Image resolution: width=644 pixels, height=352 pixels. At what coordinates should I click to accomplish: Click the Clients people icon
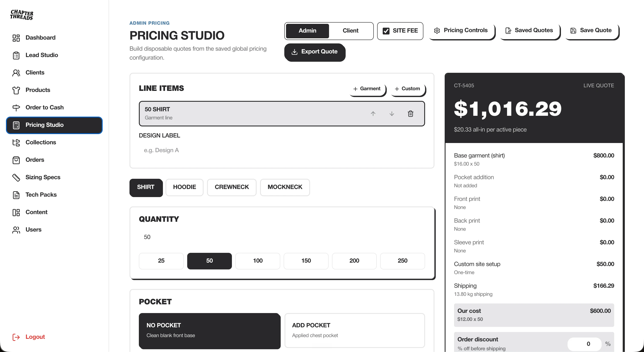[16, 73]
